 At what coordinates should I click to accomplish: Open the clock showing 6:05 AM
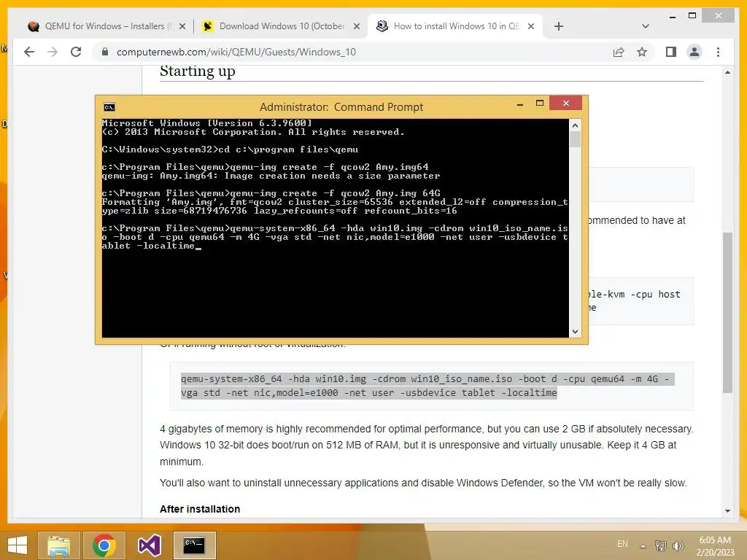(715, 546)
